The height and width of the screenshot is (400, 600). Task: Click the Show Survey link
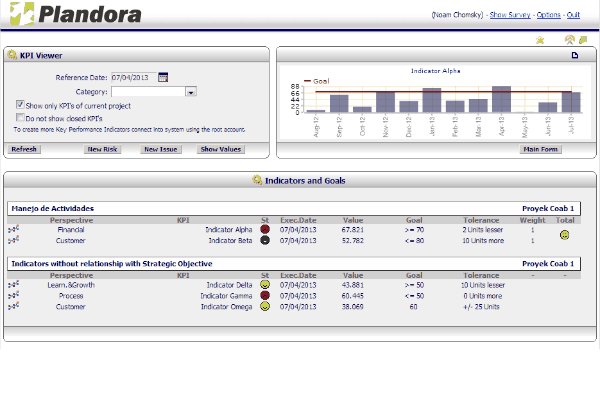(510, 15)
